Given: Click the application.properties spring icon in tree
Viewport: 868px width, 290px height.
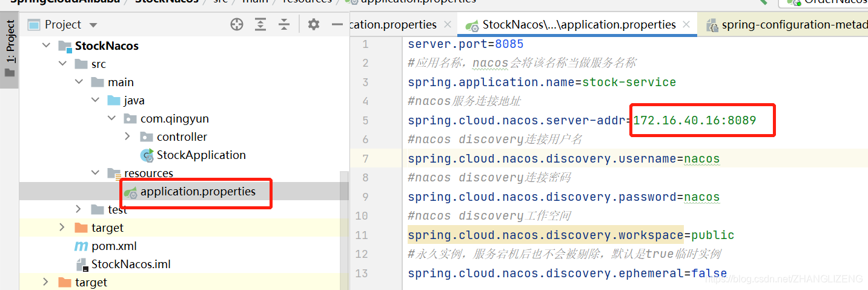Looking at the screenshot, I should (x=130, y=192).
